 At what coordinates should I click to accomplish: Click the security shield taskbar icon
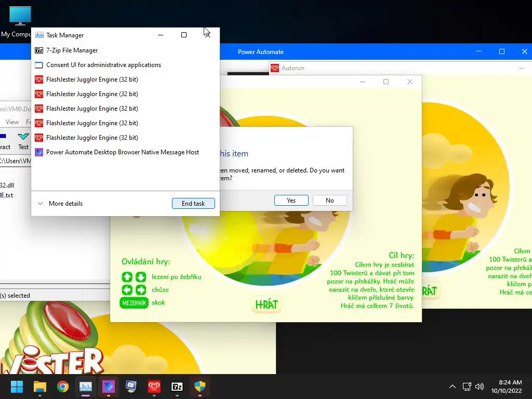click(200, 387)
